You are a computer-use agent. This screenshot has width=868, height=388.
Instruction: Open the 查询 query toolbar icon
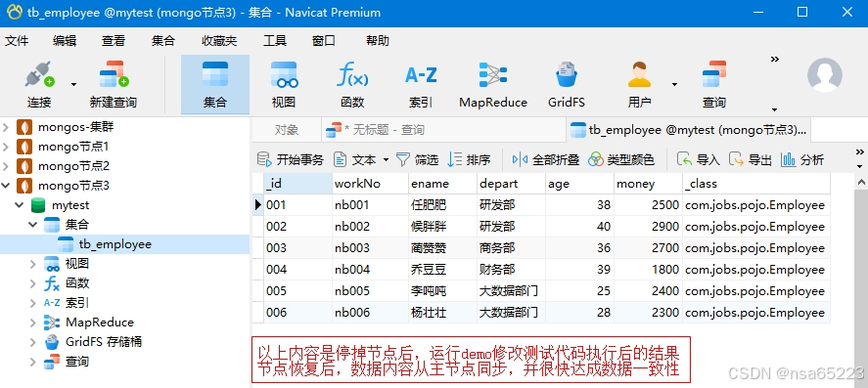pos(714,85)
